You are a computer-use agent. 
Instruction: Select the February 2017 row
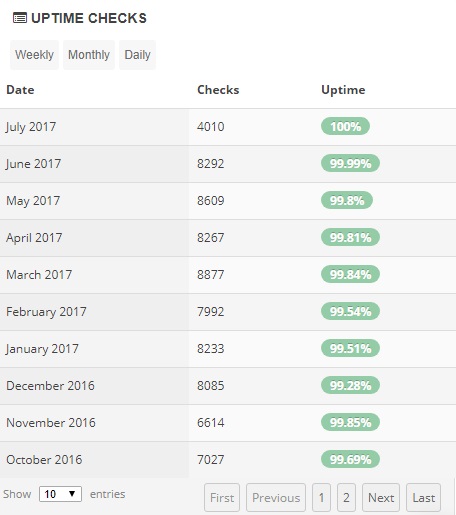coord(228,312)
